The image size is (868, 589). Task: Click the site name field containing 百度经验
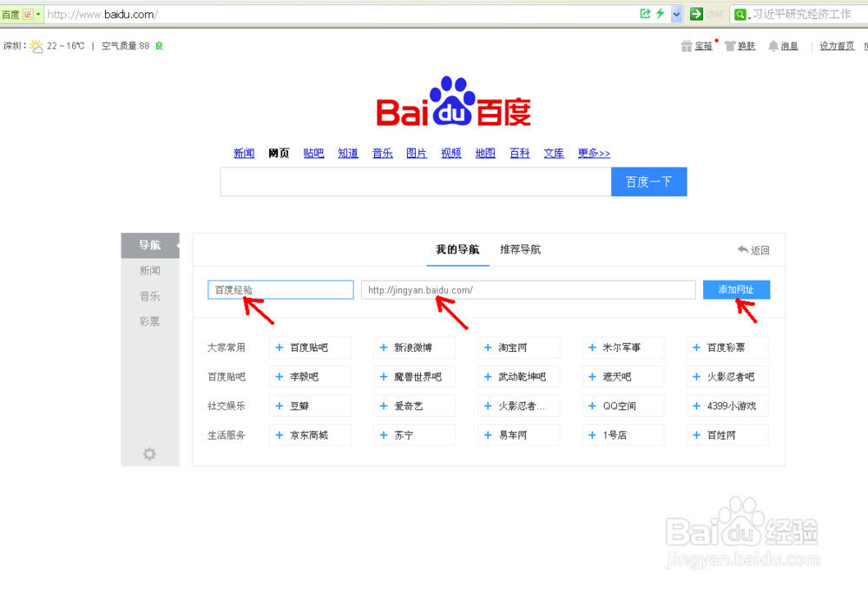click(280, 290)
